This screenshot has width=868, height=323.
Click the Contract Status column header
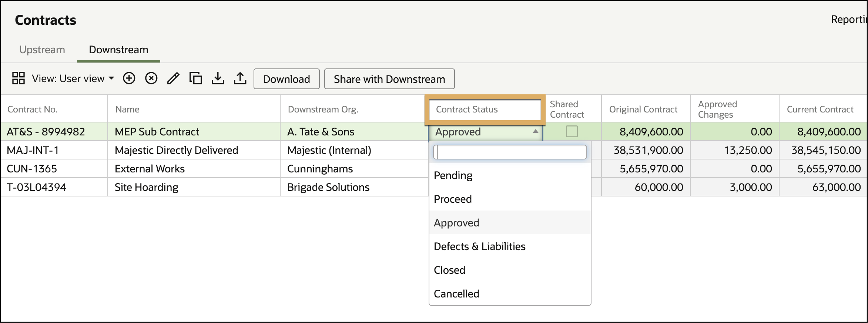(485, 109)
